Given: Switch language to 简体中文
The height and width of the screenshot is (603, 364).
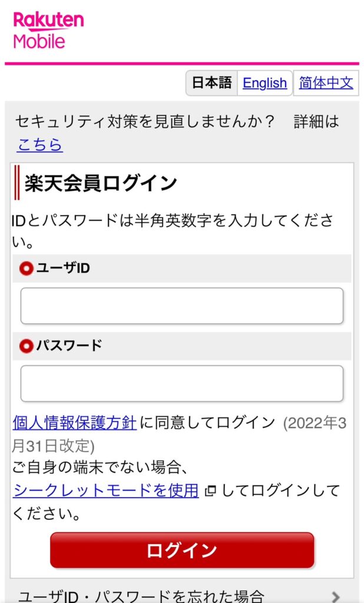Looking at the screenshot, I should coord(326,83).
